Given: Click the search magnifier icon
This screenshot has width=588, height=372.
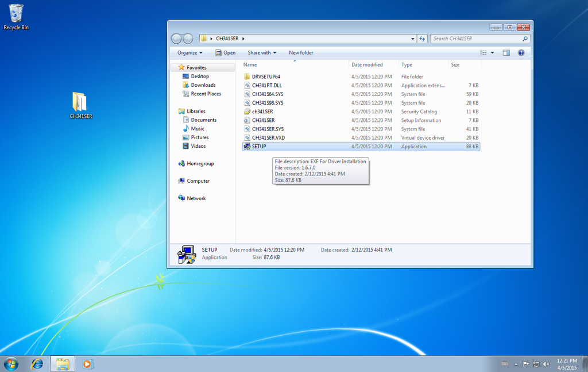Looking at the screenshot, I should tap(525, 39).
